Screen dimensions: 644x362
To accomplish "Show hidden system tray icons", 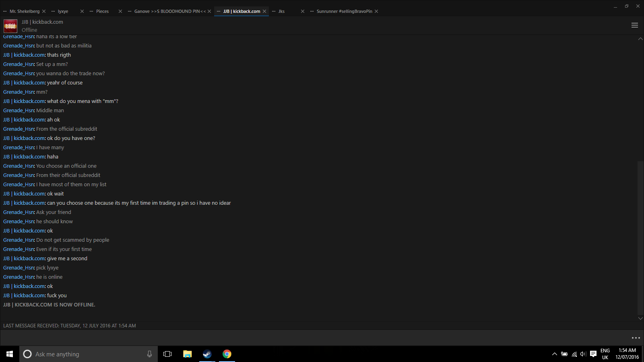I will point(554,354).
